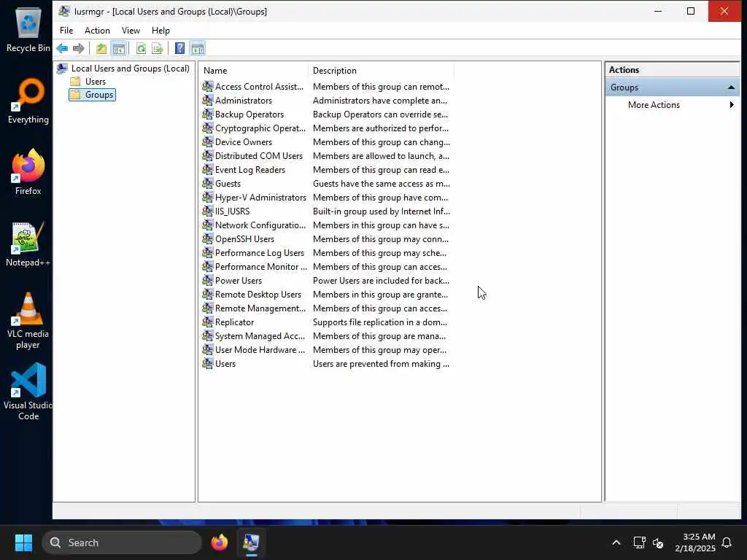Screen dimensions: 747x560
Task: Show hidden icons in system tray
Action: pyautogui.click(x=616, y=542)
